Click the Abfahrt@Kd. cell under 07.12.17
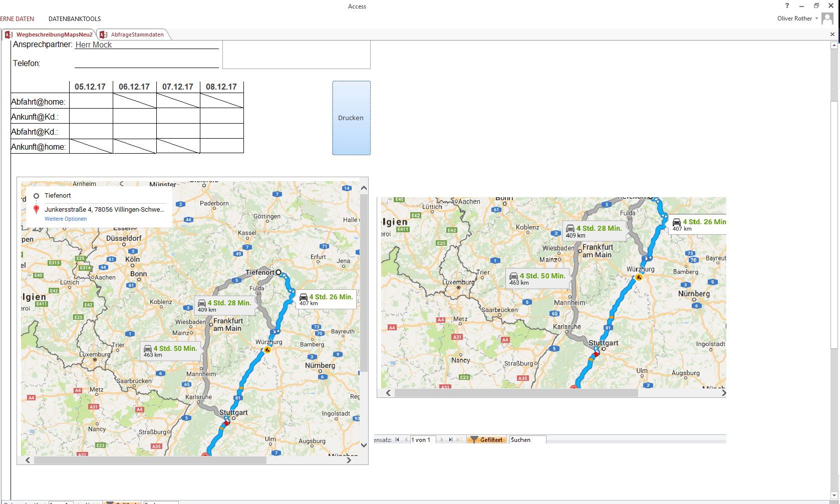The image size is (840, 504). pyautogui.click(x=178, y=131)
